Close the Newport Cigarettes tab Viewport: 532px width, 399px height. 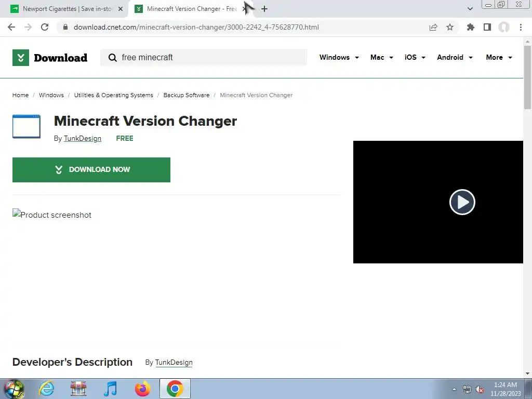tap(121, 9)
